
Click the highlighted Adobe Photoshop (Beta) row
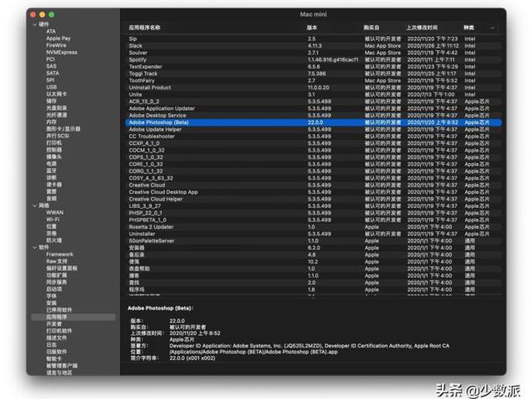314,122
